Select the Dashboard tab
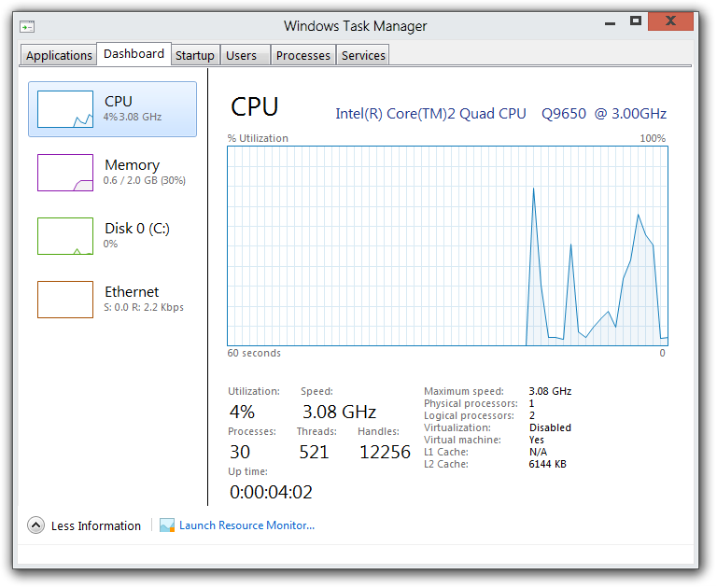The image size is (717, 588). 134,54
